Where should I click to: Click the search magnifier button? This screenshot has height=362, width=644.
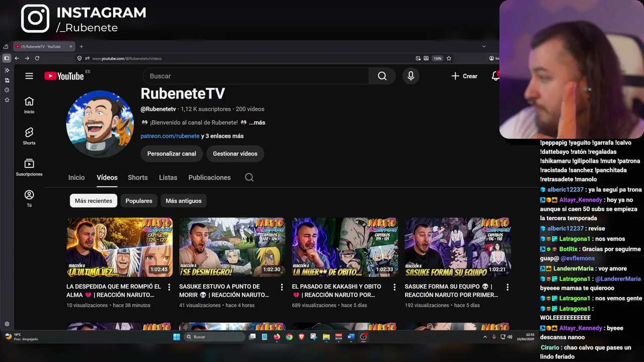pos(382,76)
